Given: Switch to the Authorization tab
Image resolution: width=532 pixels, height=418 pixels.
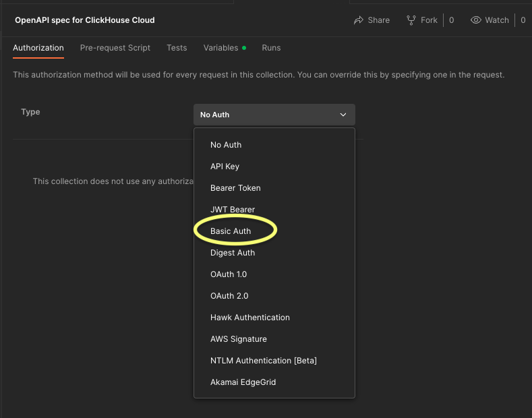Looking at the screenshot, I should 38,48.
